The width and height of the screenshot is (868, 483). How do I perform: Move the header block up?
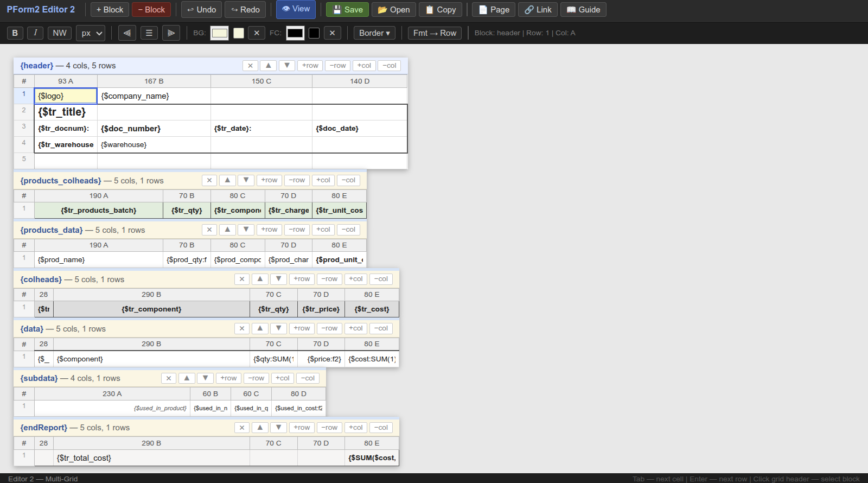pyautogui.click(x=269, y=66)
